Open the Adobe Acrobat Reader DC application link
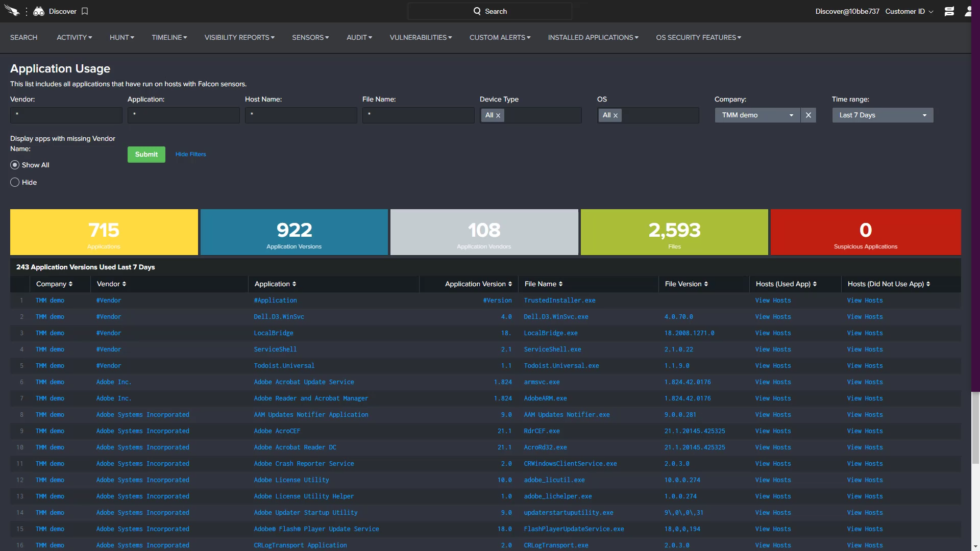 [x=295, y=447]
